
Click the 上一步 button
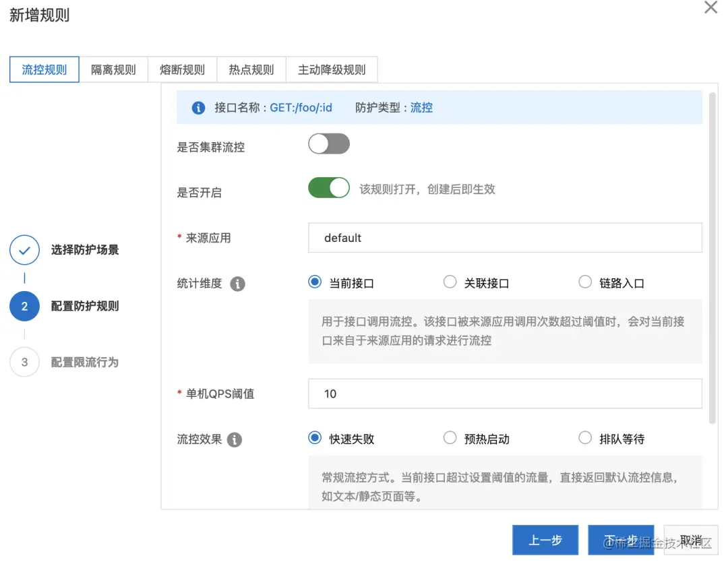(545, 540)
